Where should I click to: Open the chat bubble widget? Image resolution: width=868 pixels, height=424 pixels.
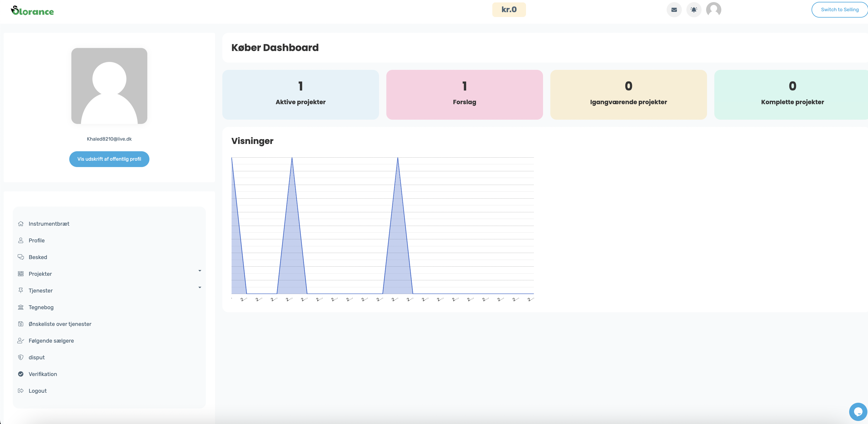click(x=858, y=412)
